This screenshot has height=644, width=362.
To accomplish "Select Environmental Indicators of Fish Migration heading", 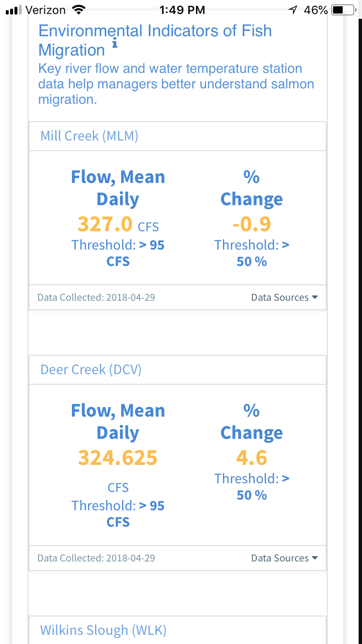I will pos(155,41).
